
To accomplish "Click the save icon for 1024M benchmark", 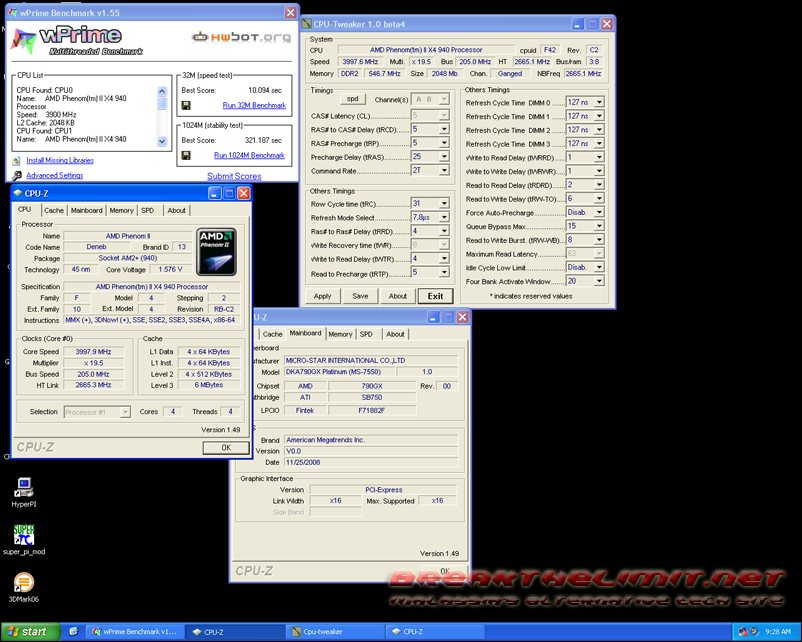I will point(186,155).
